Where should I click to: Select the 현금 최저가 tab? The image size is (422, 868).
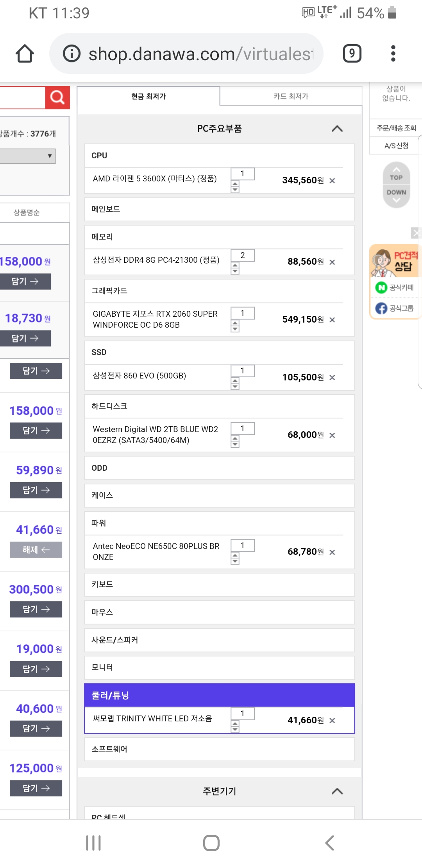coord(148,96)
